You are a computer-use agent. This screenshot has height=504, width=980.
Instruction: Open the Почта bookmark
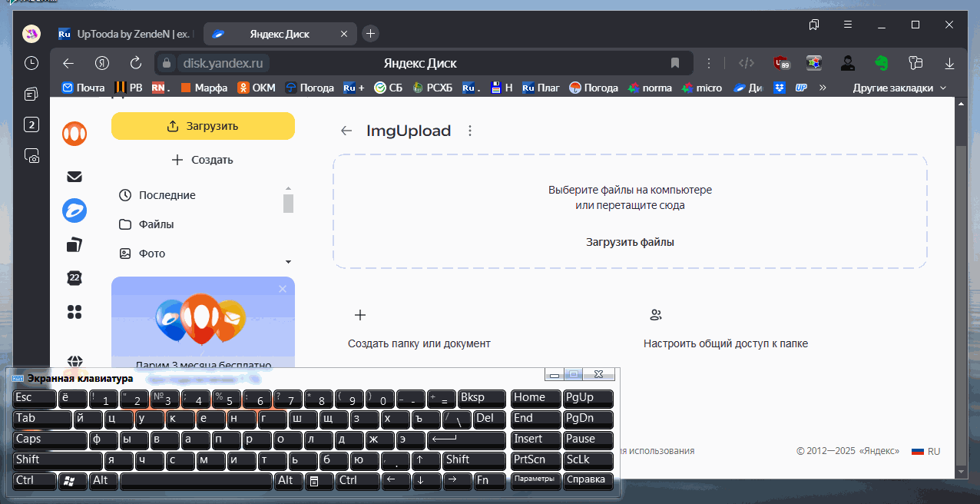tap(83, 88)
